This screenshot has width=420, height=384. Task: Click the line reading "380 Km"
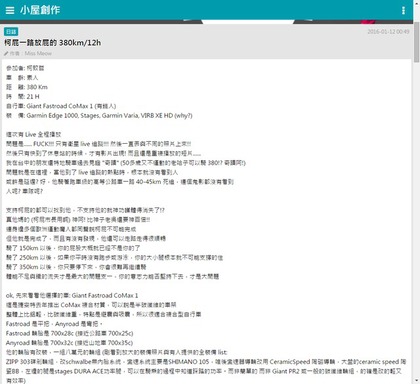click(x=27, y=87)
